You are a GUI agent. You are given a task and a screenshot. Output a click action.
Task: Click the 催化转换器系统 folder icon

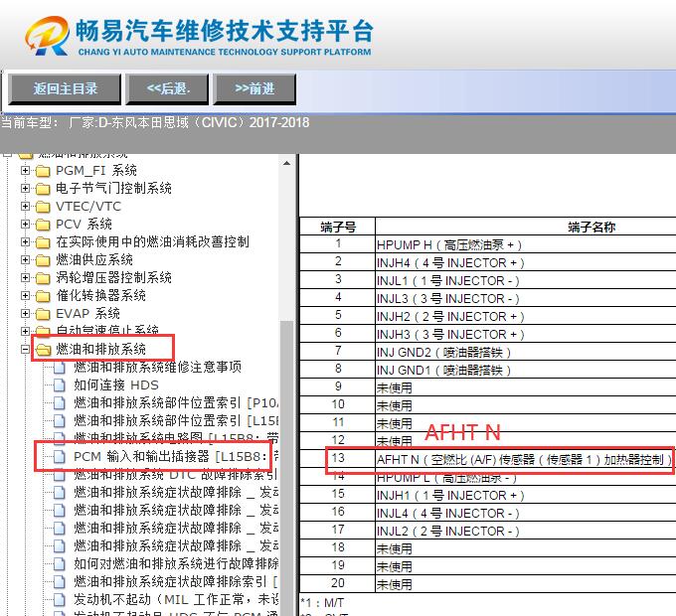[43, 296]
